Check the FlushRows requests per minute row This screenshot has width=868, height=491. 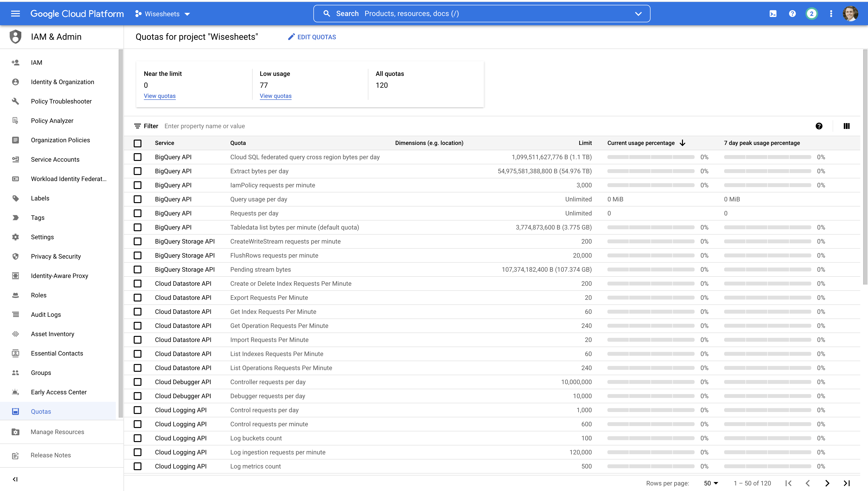click(138, 256)
